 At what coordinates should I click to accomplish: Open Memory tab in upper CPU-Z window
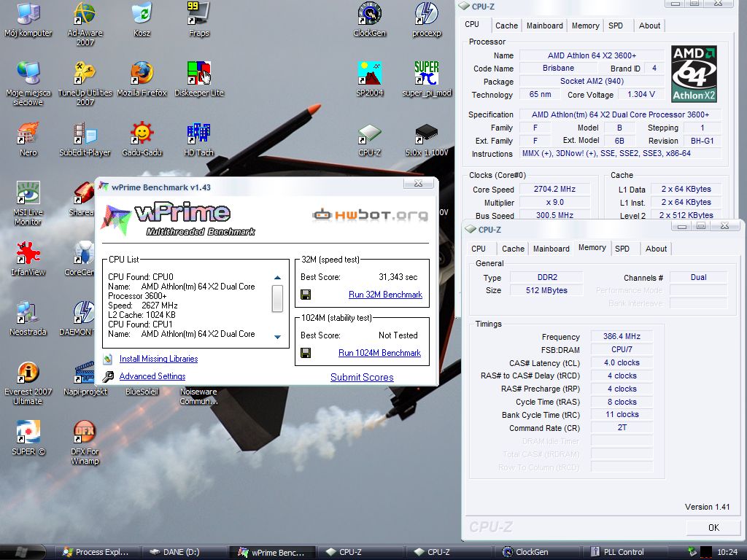(x=586, y=26)
